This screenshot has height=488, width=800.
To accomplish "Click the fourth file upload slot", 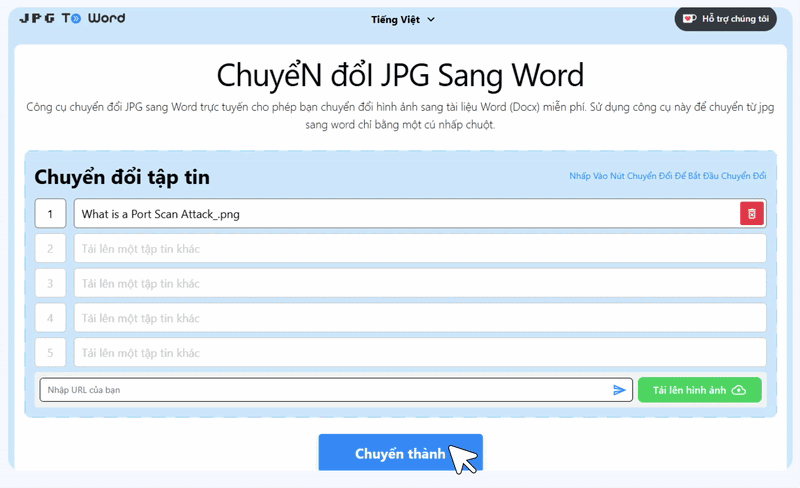I will pos(419,318).
